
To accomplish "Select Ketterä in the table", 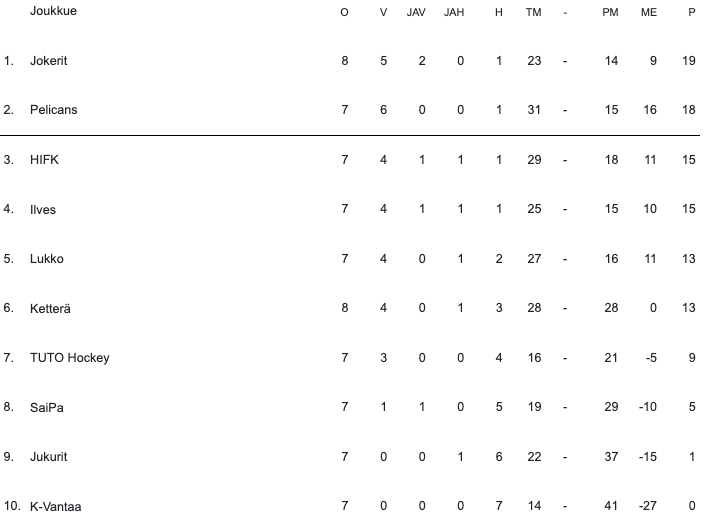I will [50, 308].
